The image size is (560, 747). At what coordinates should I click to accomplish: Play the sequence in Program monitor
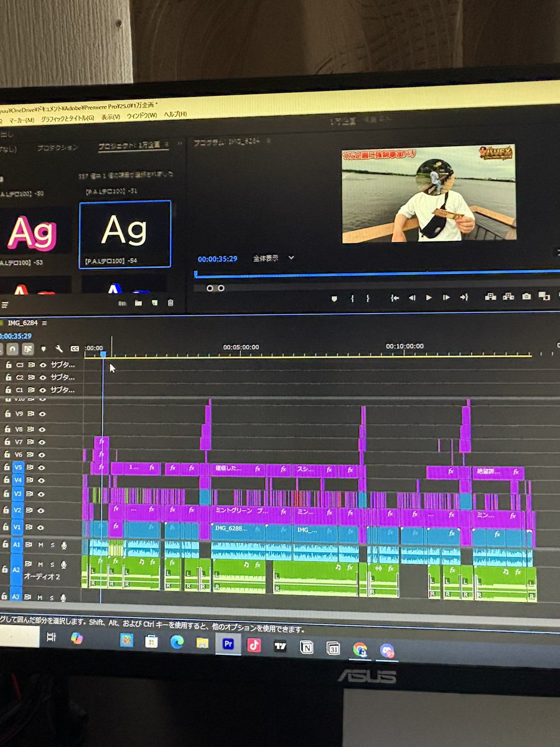[429, 298]
